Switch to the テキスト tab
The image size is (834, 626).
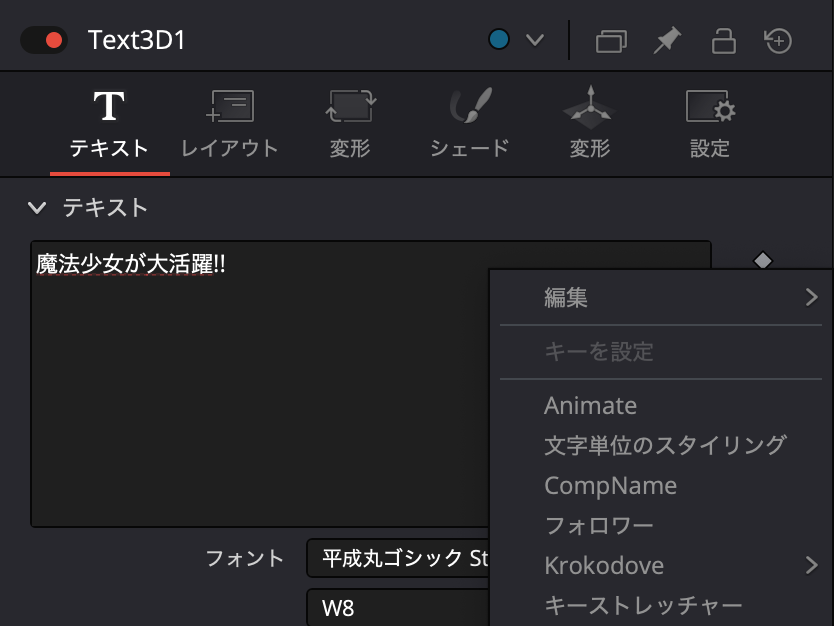tap(110, 124)
